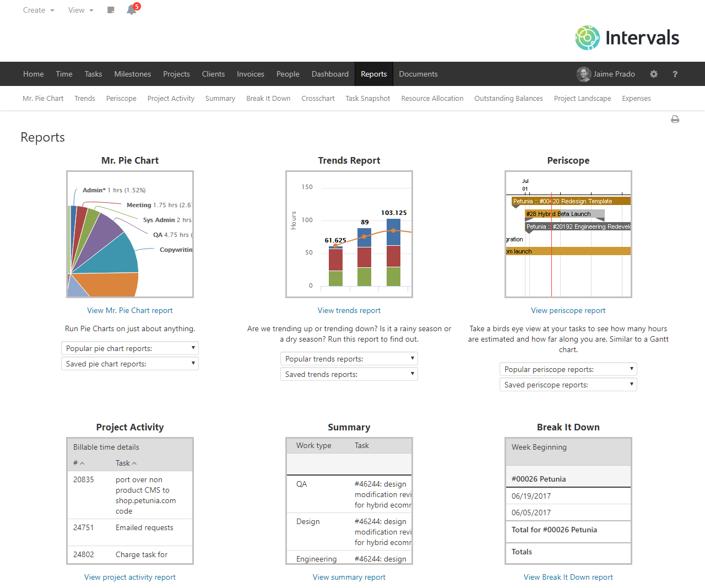Open the Clients tab
Viewport: 705px width, 588px height.
point(213,74)
